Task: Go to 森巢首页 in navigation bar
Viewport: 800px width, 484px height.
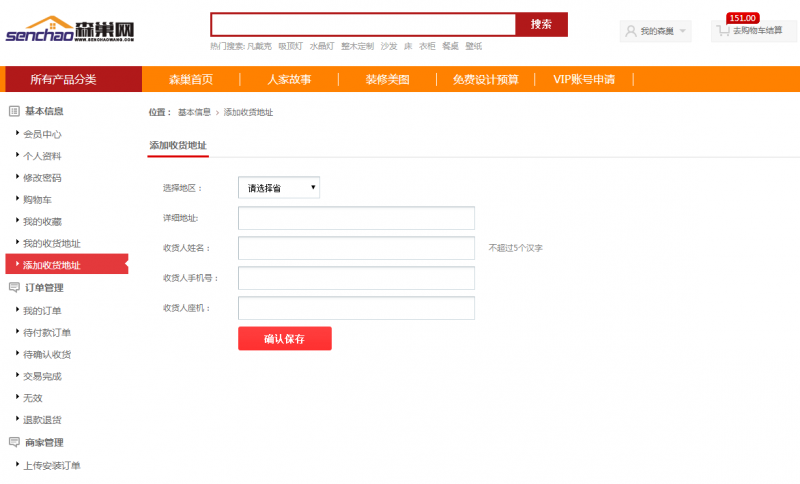Action: [190, 79]
